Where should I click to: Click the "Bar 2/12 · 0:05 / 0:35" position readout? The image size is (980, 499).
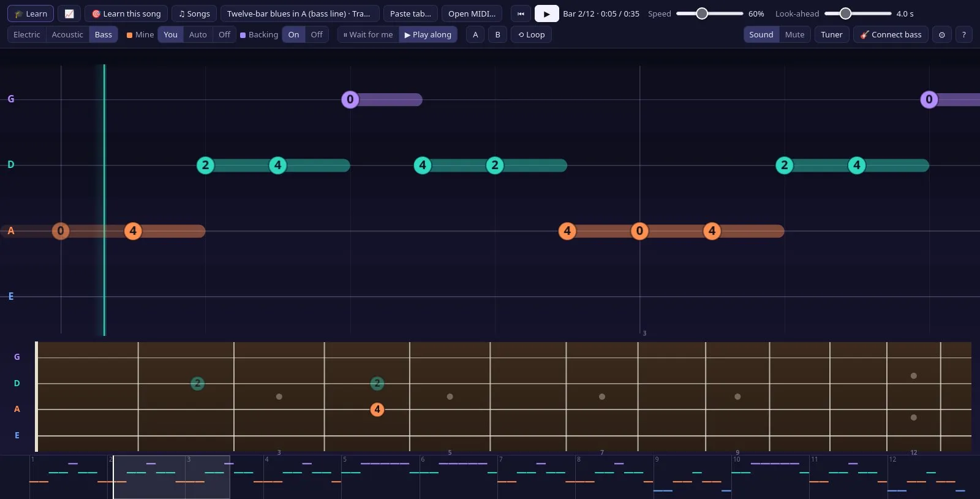coord(601,13)
